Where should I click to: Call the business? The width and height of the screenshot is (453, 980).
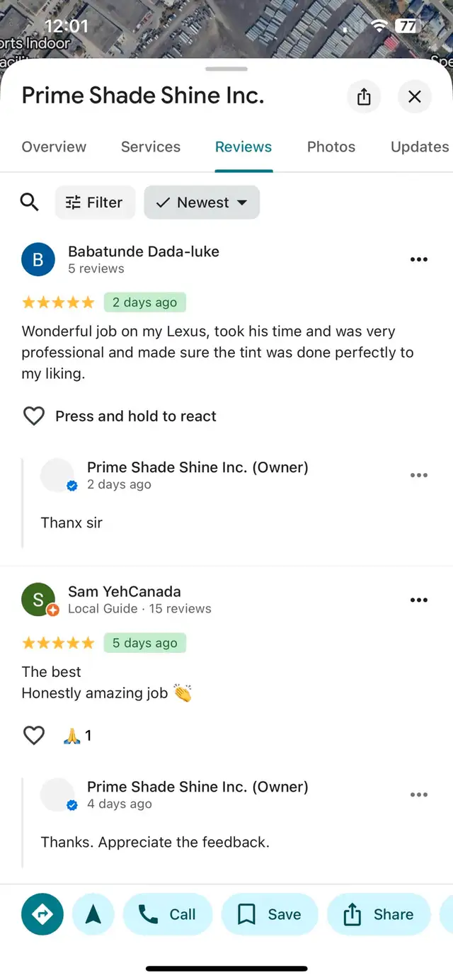[x=168, y=914]
